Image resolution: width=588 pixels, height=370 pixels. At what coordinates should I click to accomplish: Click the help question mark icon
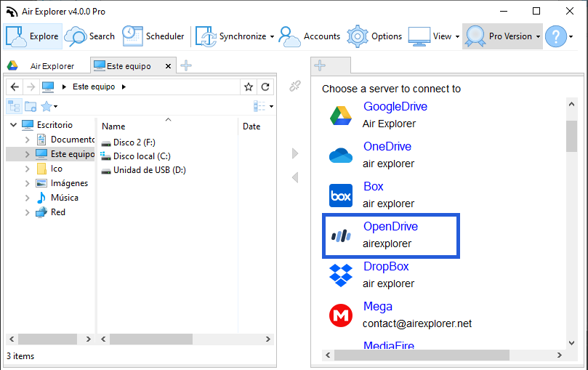click(x=556, y=36)
